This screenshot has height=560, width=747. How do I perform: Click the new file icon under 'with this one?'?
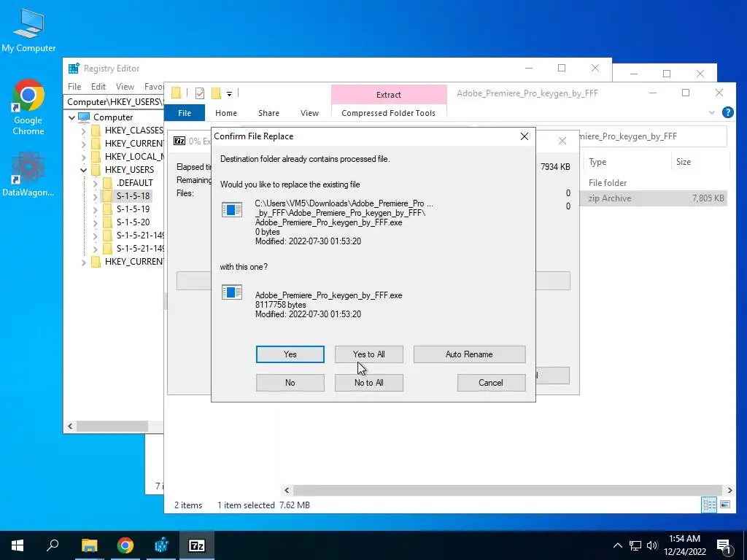(x=232, y=292)
